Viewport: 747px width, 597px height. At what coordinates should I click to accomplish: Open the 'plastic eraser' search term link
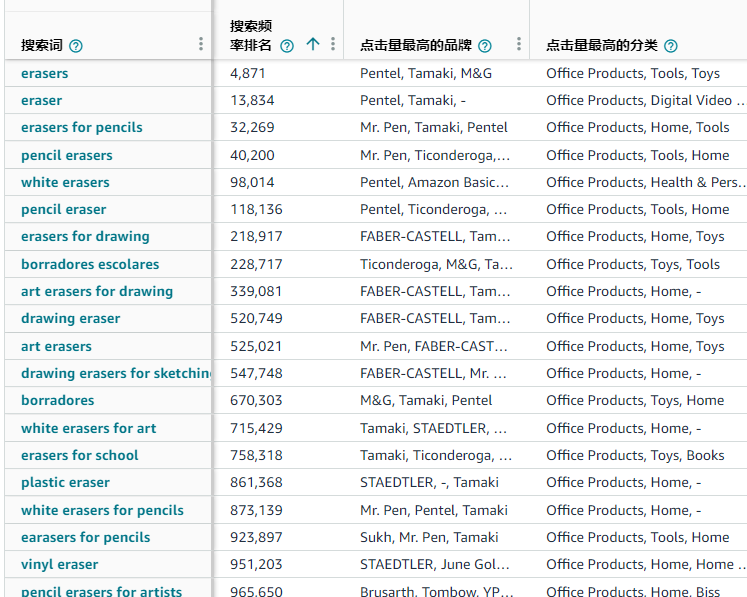click(65, 483)
